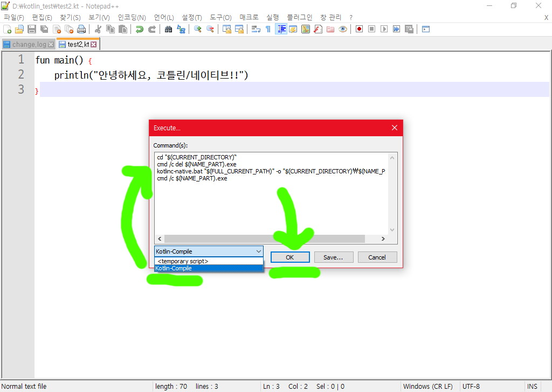Viewport: 552px width, 392px height.
Task: Open Folder as Workspace icon
Action: [x=330, y=29]
